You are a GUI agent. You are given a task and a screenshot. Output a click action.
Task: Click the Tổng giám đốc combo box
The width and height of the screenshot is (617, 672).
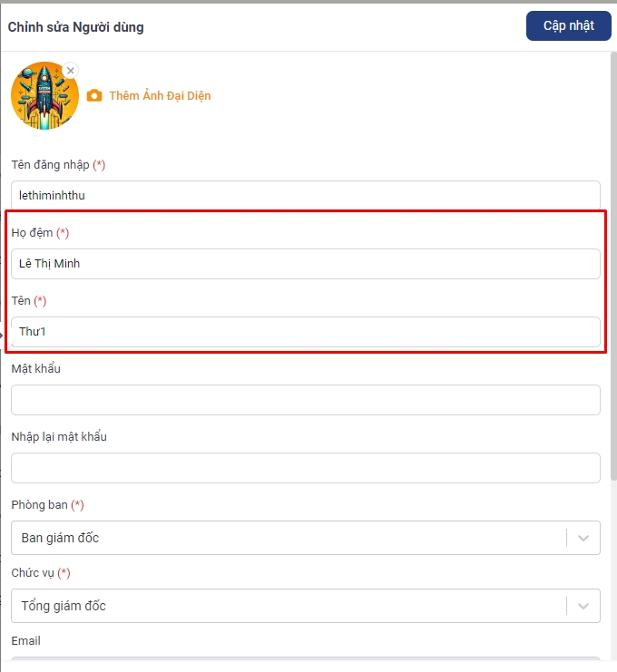coord(305,606)
